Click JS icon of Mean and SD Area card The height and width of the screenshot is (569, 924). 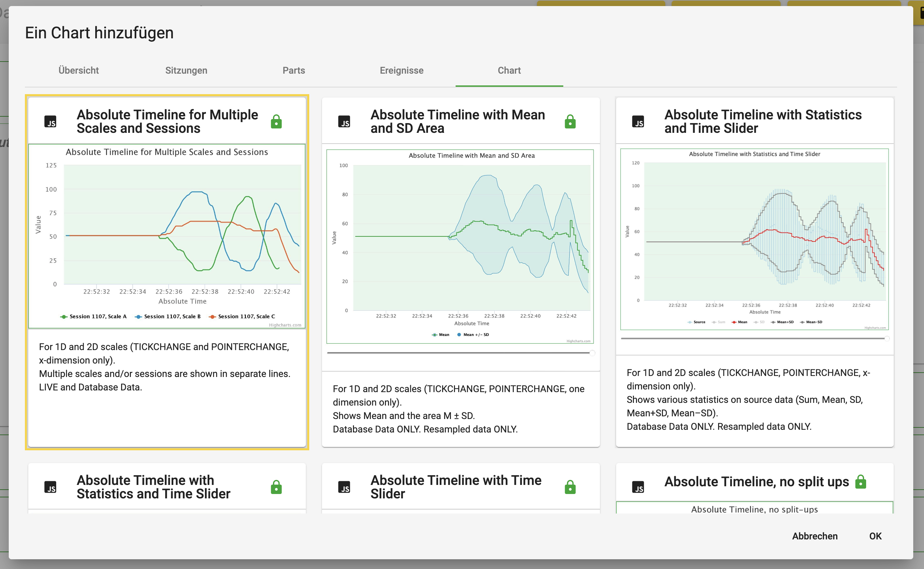(344, 121)
